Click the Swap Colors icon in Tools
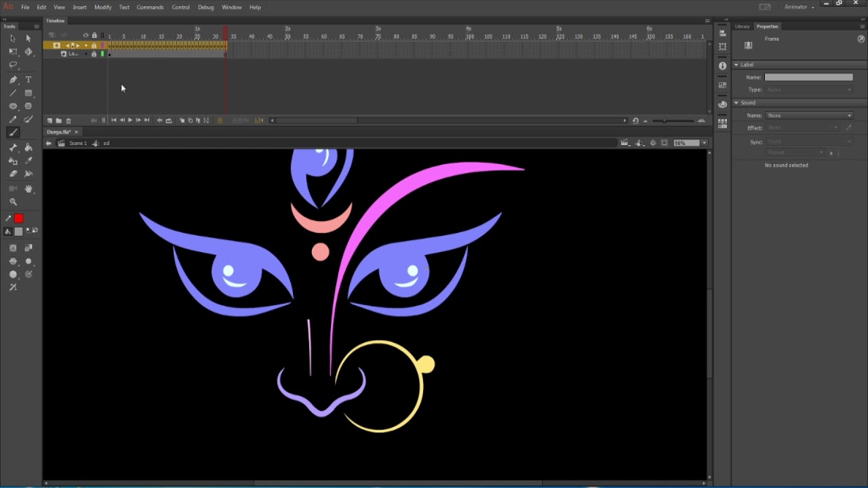This screenshot has height=488, width=868. pyautogui.click(x=35, y=231)
